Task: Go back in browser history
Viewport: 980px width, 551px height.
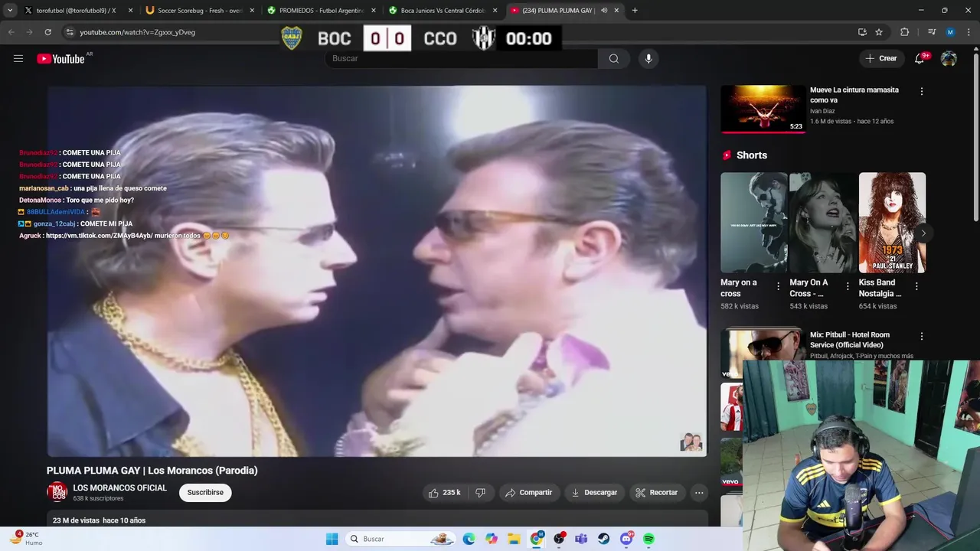Action: coord(11,32)
